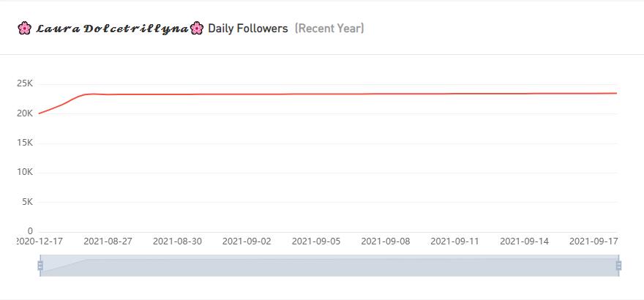Image resolution: width=644 pixels, height=300 pixels.
Task: Select the Daily Followers chart title
Action: 248,29
